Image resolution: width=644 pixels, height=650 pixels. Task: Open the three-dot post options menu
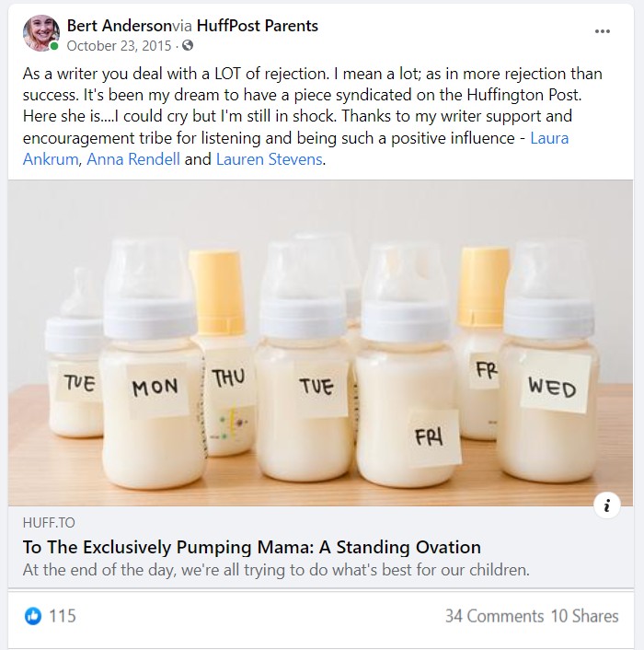(x=602, y=31)
